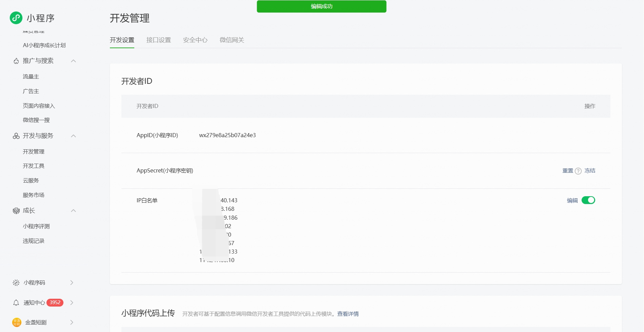Click the question mark help icon beside 重置
644x332 pixels.
click(578, 171)
